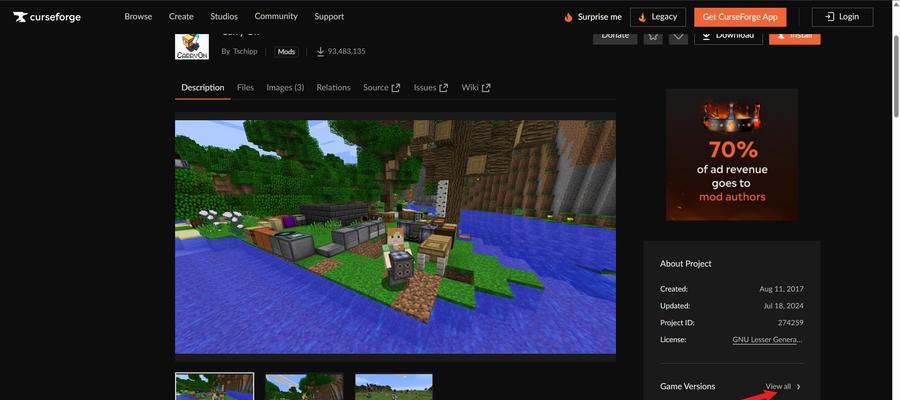Click Get CurseForge App button
Screen dimensions: 900x400
click(740, 17)
